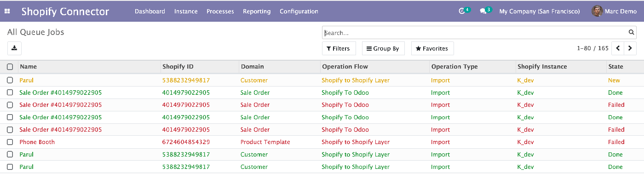
Task: Open the Processes menu
Action: coord(220,12)
